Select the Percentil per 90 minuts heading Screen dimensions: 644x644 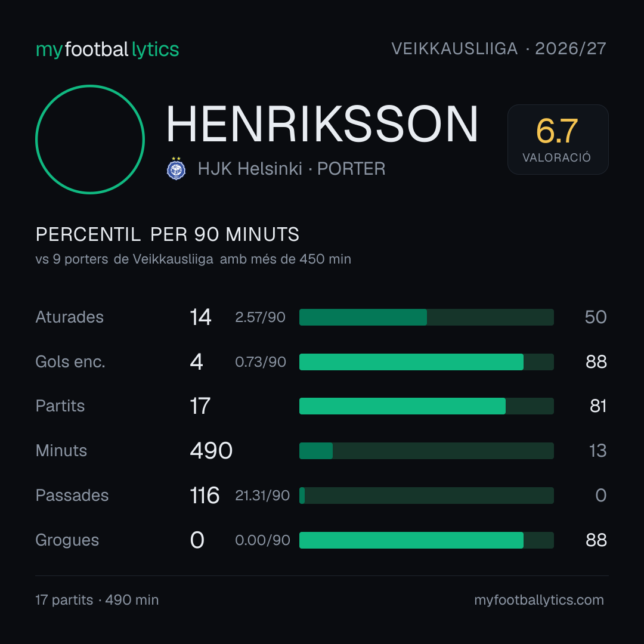(168, 234)
